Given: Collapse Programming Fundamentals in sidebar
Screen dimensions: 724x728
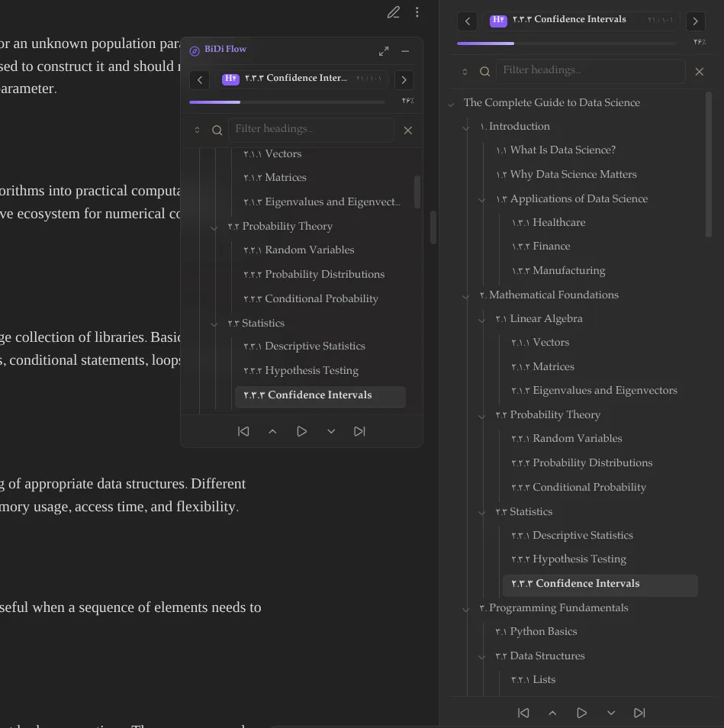Looking at the screenshot, I should pos(466,609).
